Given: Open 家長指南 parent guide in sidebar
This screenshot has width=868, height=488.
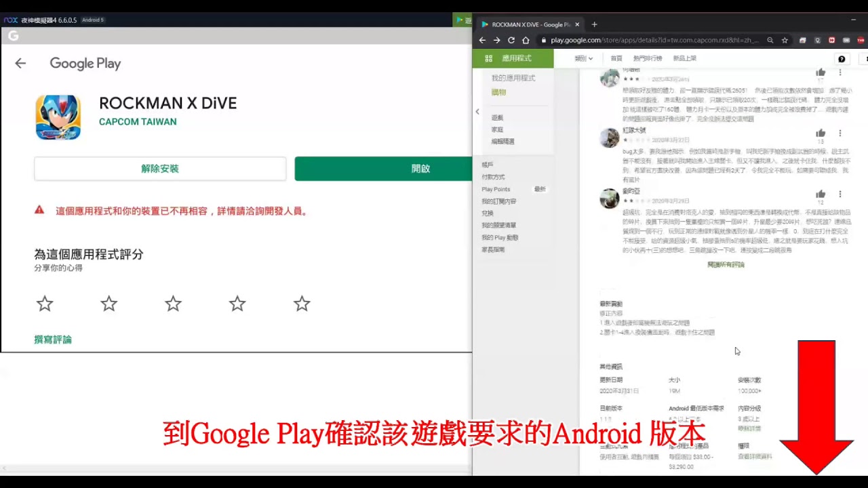Looking at the screenshot, I should (x=493, y=249).
